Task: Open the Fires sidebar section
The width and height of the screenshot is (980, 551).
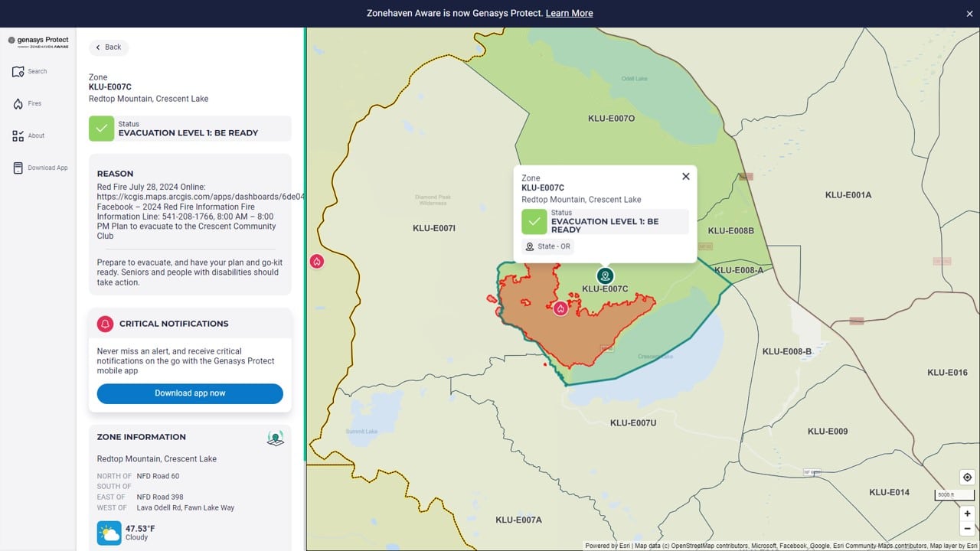Action: point(27,103)
